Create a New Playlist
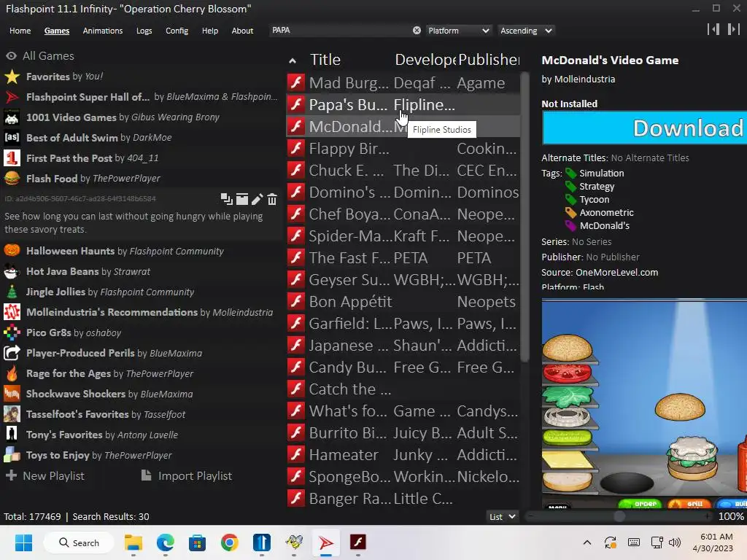The width and height of the screenshot is (747, 560). pyautogui.click(x=45, y=475)
